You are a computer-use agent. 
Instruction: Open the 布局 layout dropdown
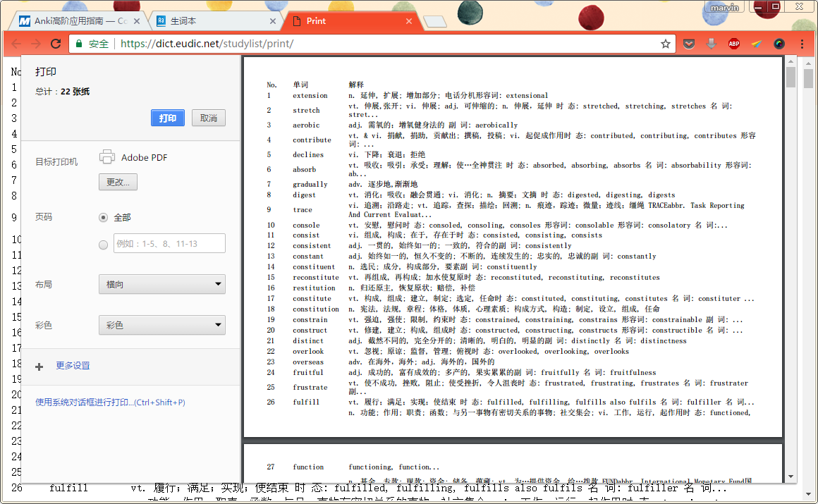(x=161, y=285)
